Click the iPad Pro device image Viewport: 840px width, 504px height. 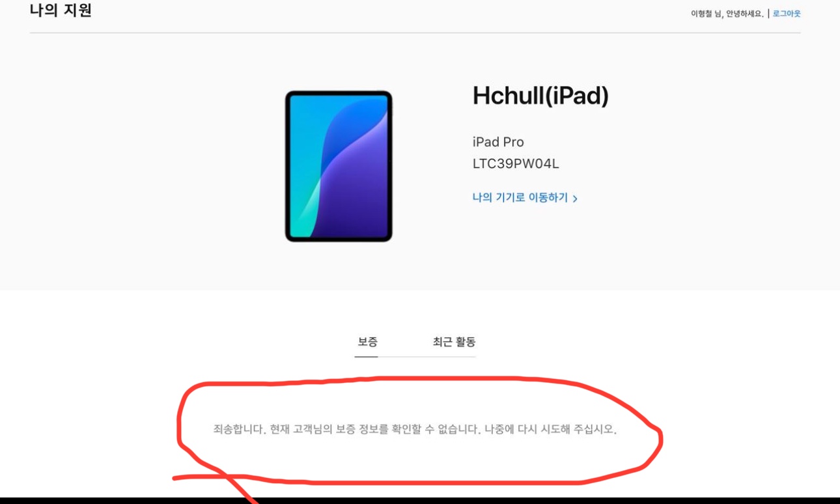[339, 166]
